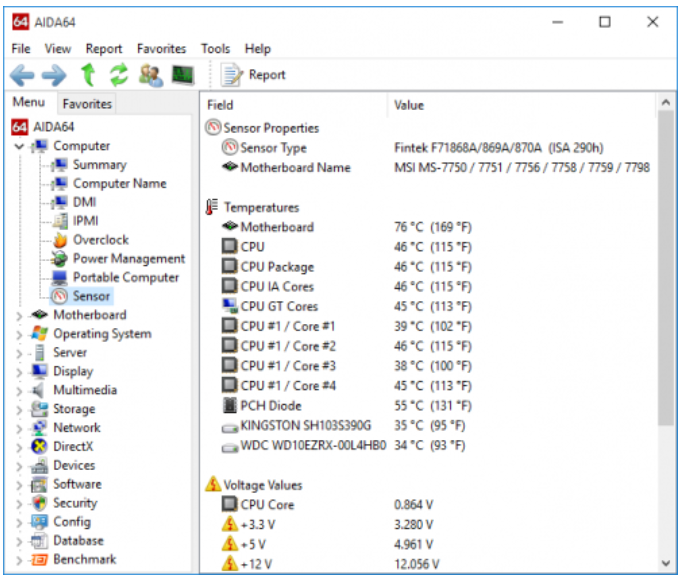Screen dimensions: 684x579
Task: Click the Field column header
Action: tap(295, 105)
